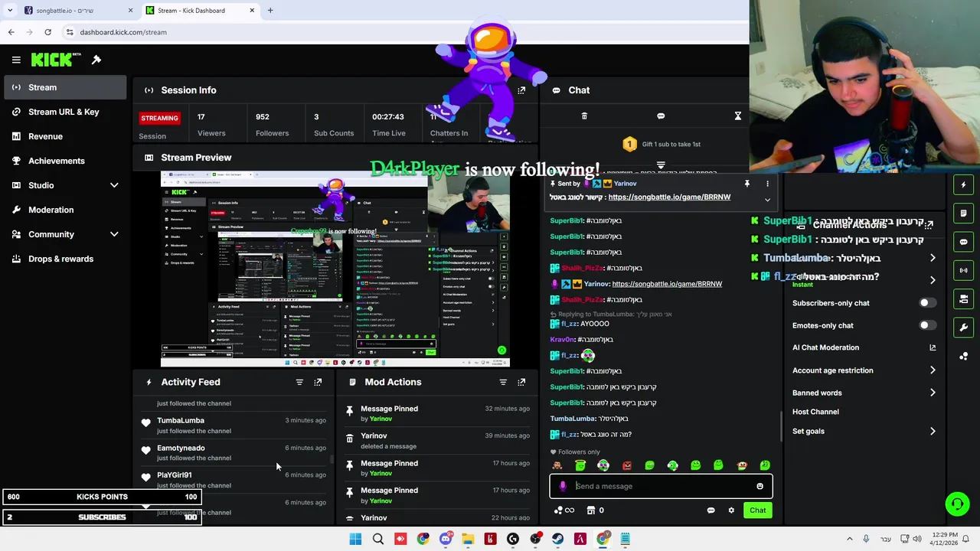Select Stream in the sidebar
980x551 pixels.
pos(65,87)
